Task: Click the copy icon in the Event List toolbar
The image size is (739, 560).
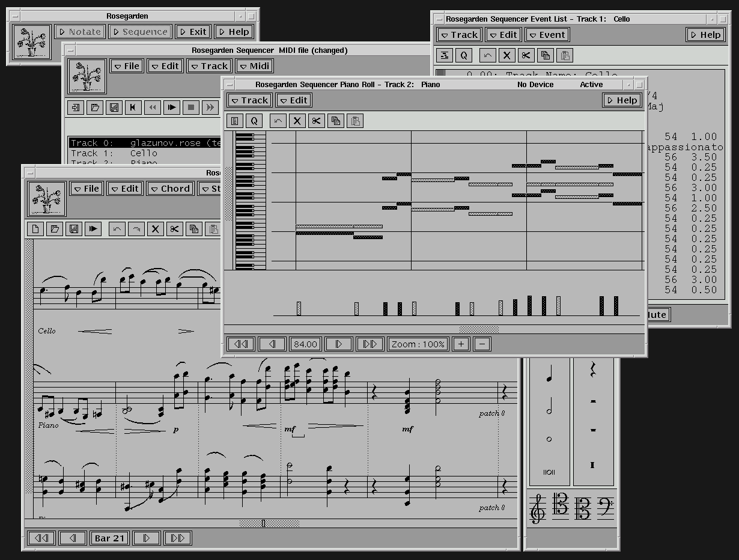Action: tap(545, 55)
